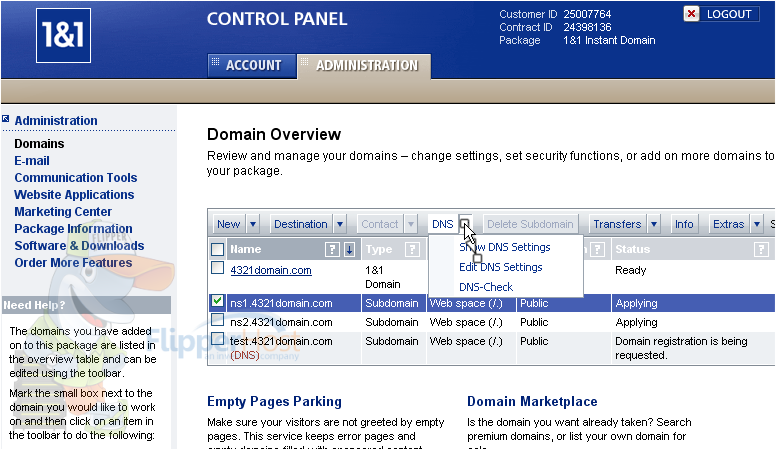Open Software & Downloads in sidebar

[x=79, y=246]
